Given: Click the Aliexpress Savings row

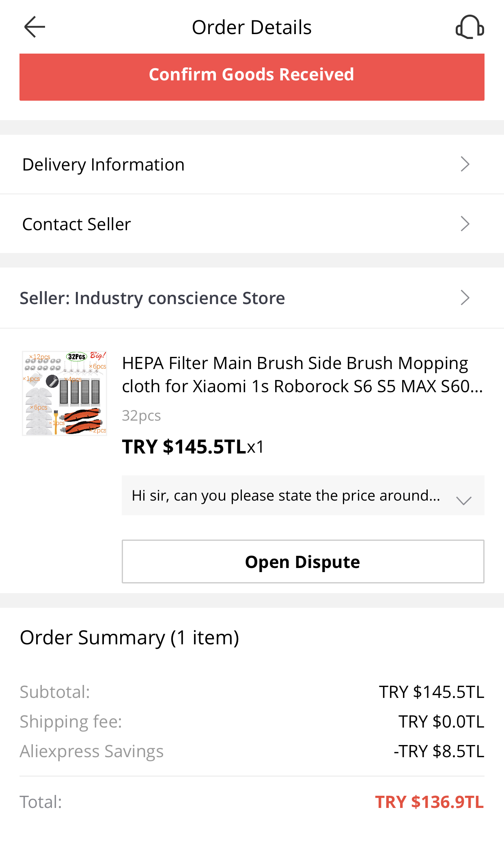Looking at the screenshot, I should [x=252, y=752].
